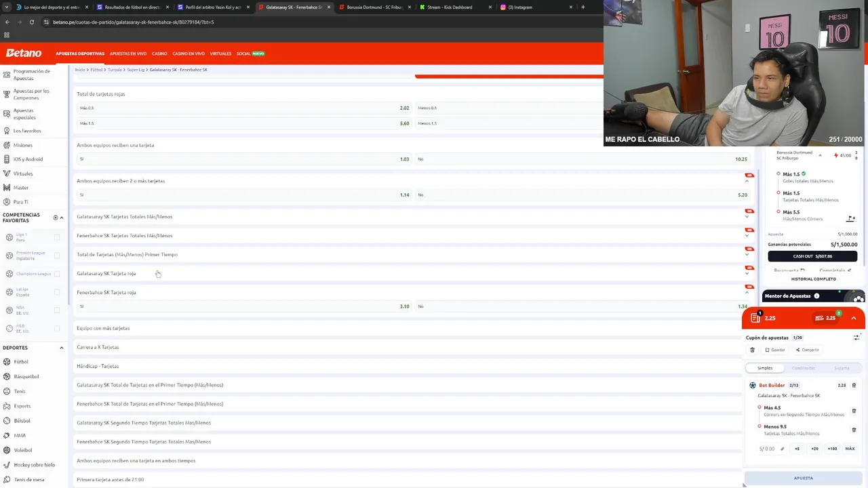Viewport: 868px width, 488px height.
Task: Expand Fenerbahce SK Tarjetas Totales Más/Menos market
Action: pos(747,236)
